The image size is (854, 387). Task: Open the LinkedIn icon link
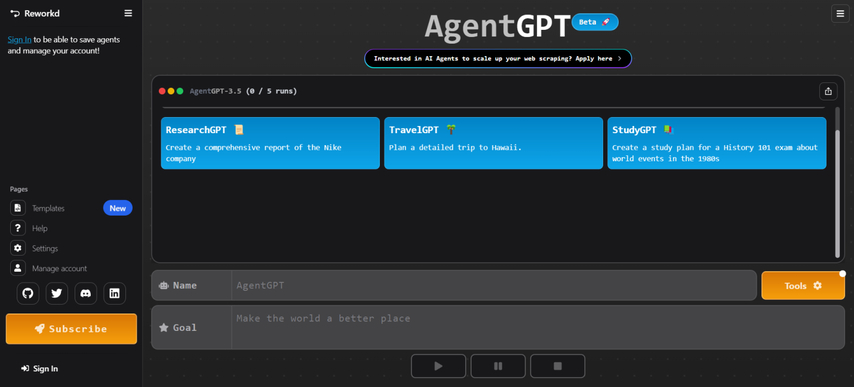point(114,293)
